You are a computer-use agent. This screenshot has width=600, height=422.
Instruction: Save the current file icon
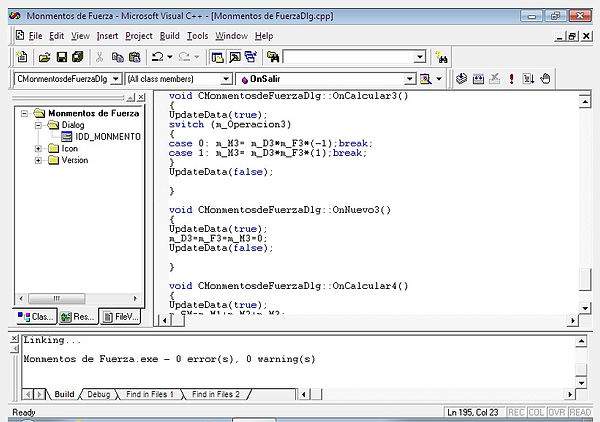tap(62, 57)
